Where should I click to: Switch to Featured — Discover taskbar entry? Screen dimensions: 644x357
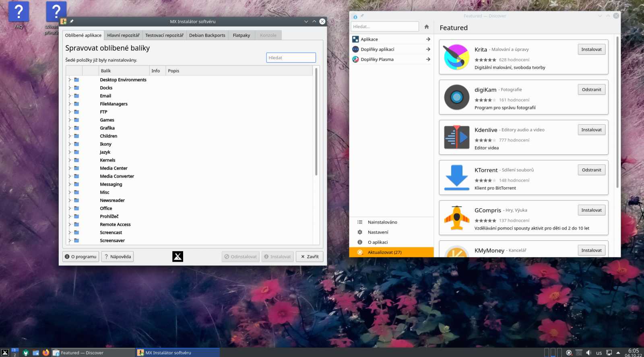[93, 353]
